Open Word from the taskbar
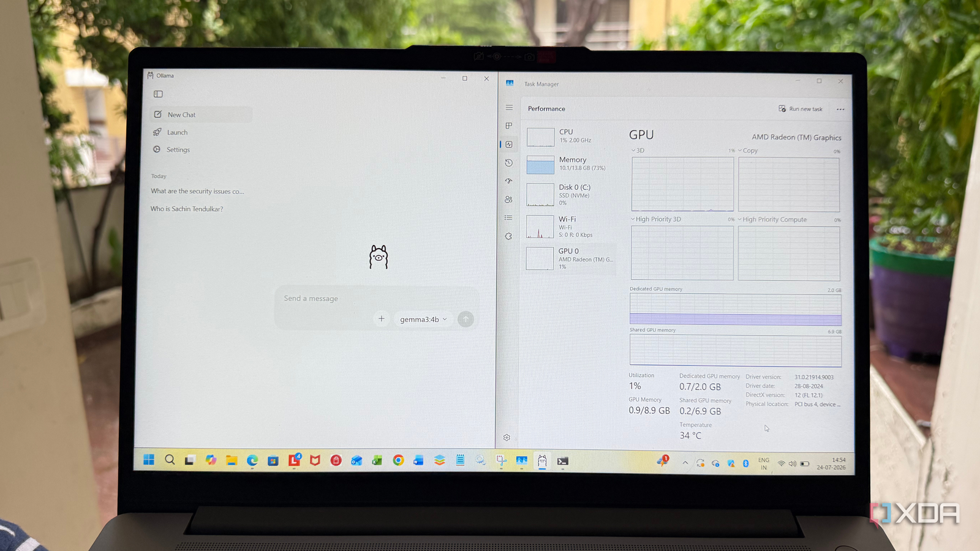This screenshot has height=551, width=980. (419, 460)
